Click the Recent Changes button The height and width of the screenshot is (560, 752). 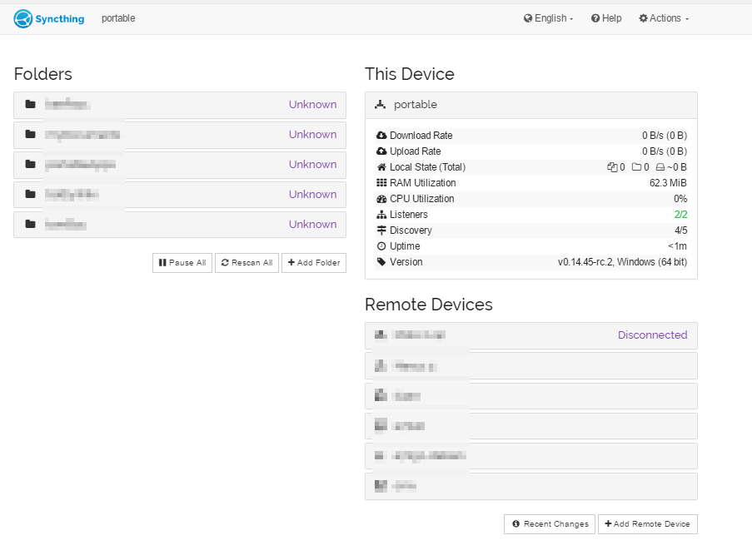549,524
